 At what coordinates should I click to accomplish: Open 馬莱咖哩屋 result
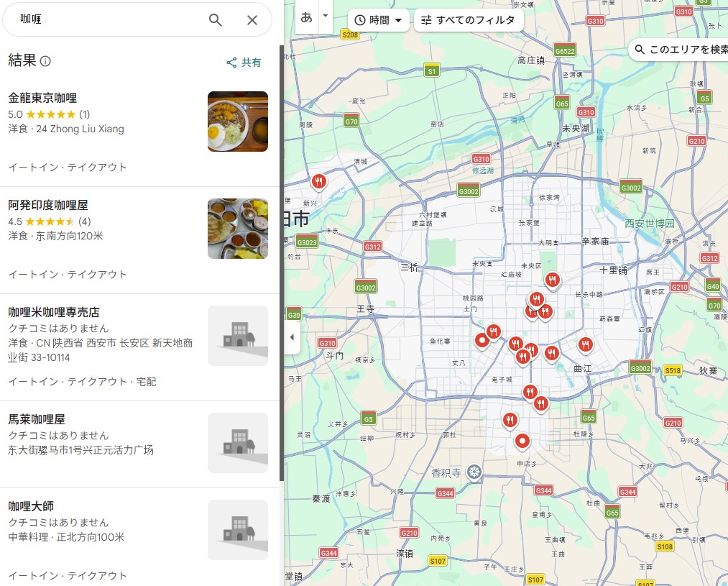(37, 419)
